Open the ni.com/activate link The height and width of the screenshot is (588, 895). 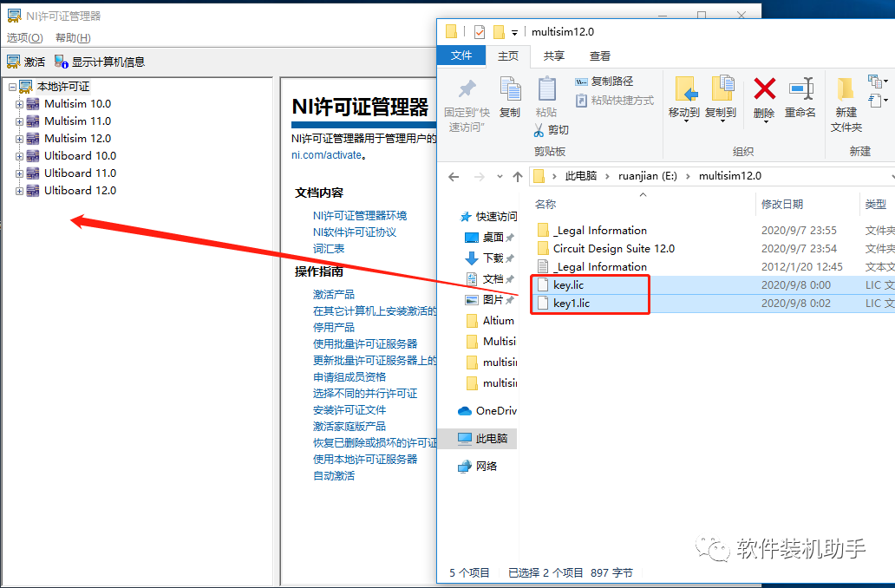coord(326,155)
